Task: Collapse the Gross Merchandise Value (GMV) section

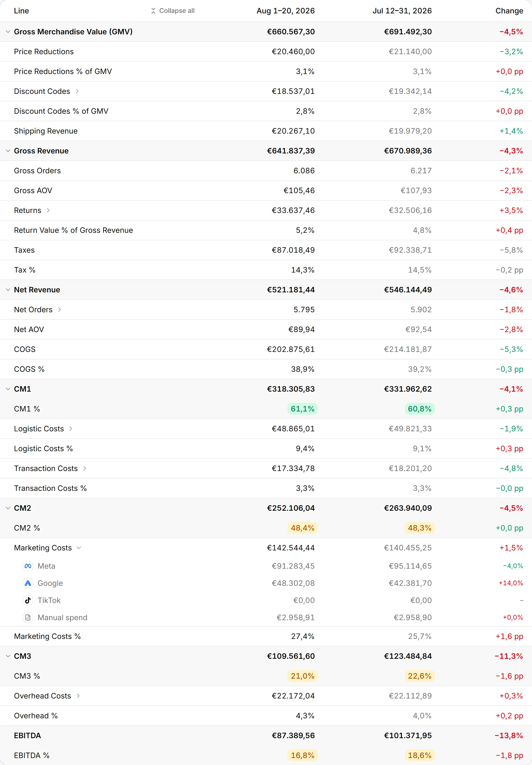Action: coord(8,32)
